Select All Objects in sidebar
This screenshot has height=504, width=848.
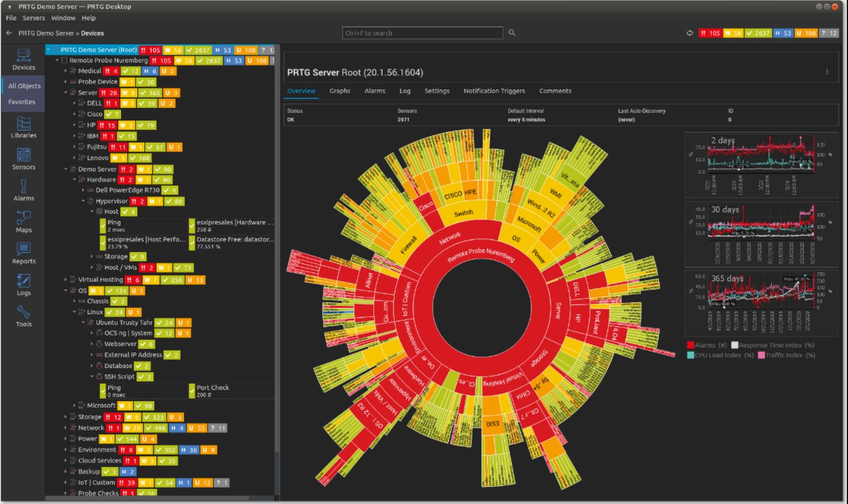pos(24,86)
